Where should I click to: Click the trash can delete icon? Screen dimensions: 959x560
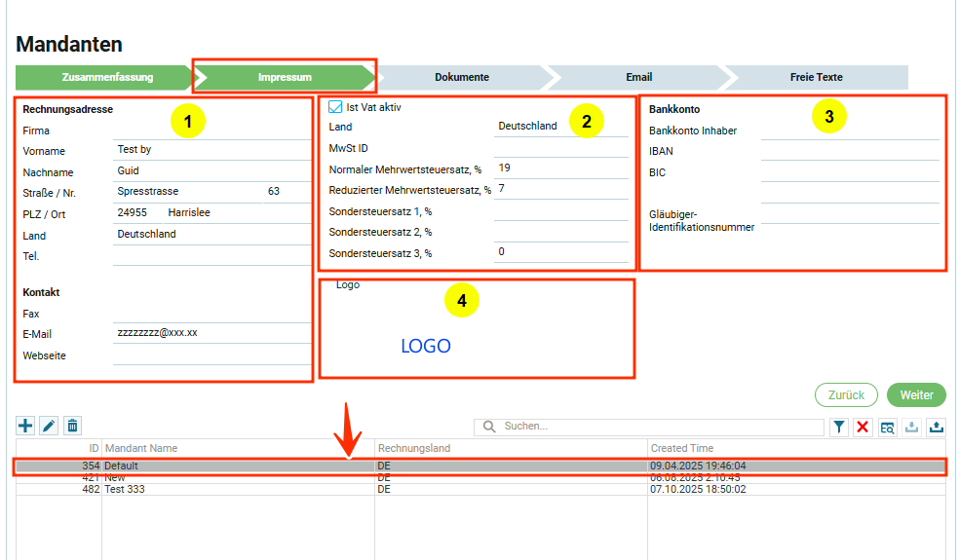[x=72, y=426]
